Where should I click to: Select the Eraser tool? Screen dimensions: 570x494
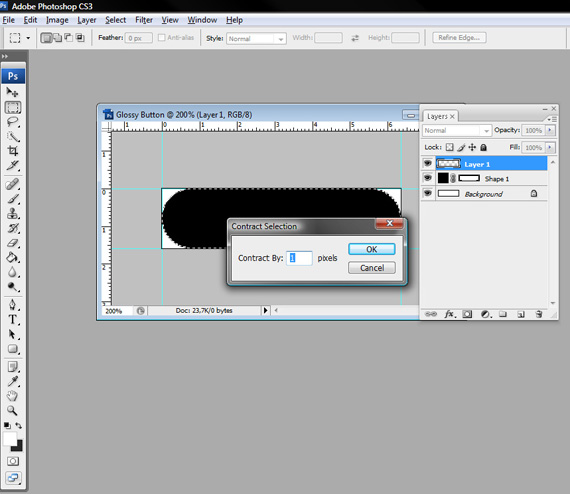(x=13, y=243)
